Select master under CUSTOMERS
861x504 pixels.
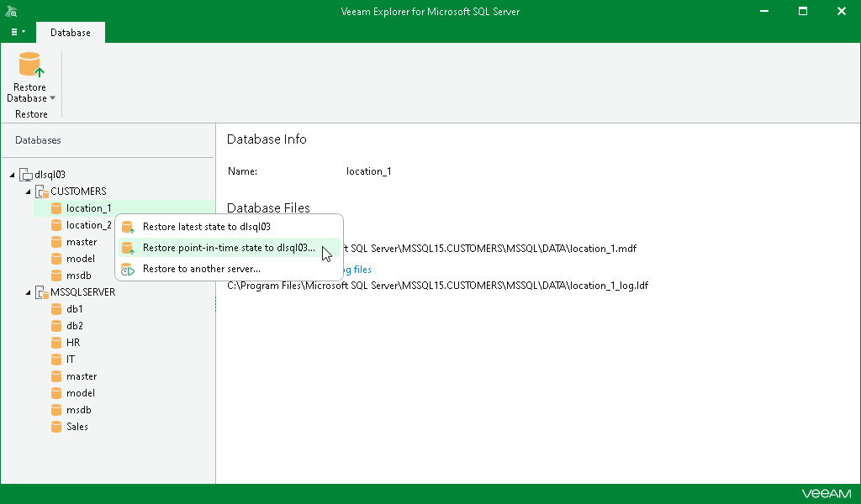(x=82, y=242)
